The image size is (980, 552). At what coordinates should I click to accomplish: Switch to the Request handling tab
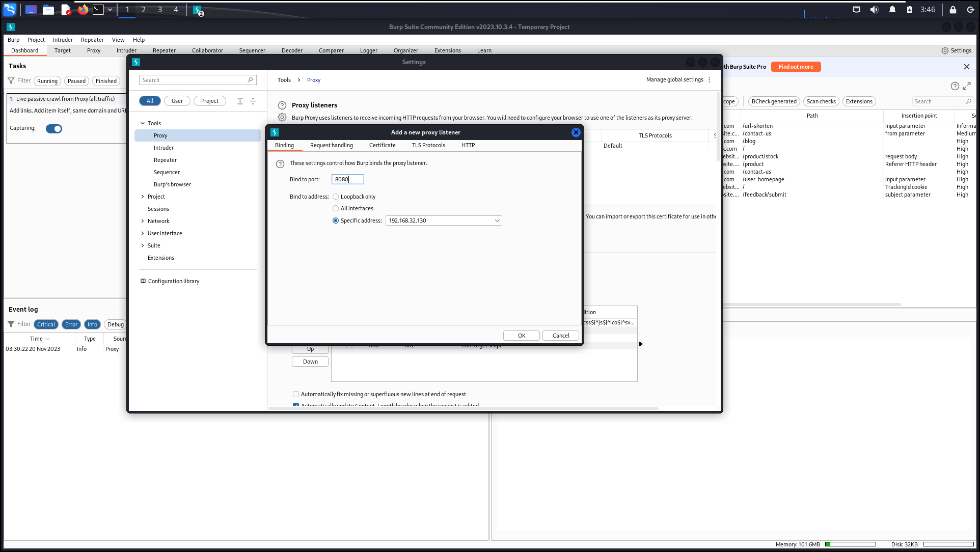point(332,145)
